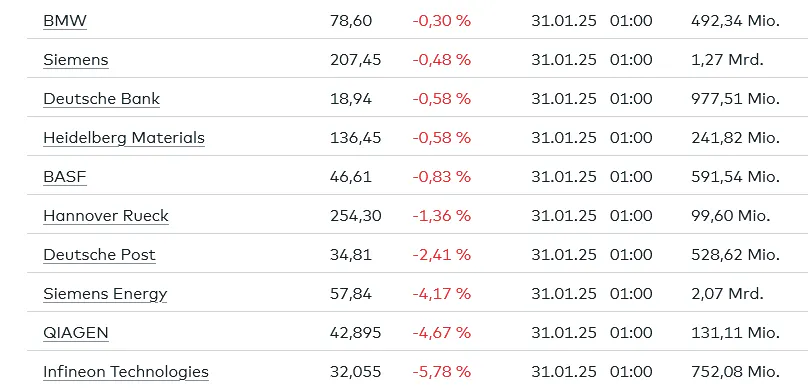Click QIAGEN price 42,895

tap(356, 333)
